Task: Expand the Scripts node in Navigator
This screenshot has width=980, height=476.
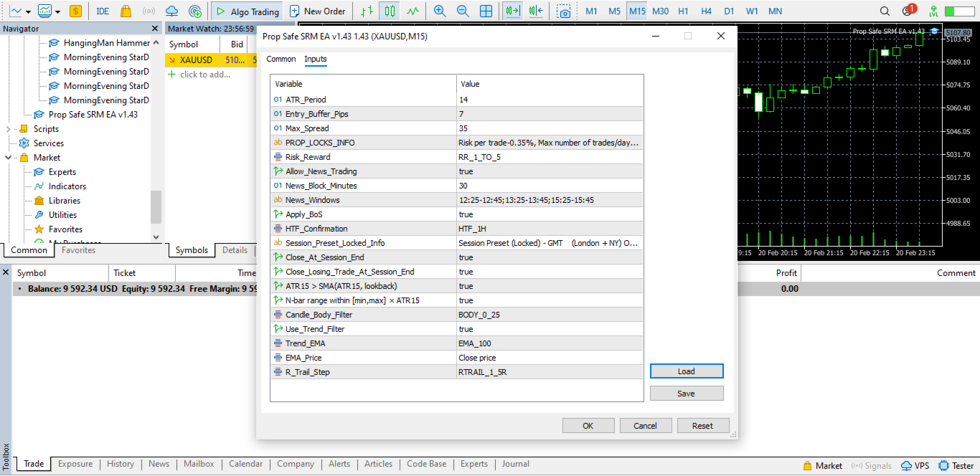Action: [x=8, y=129]
